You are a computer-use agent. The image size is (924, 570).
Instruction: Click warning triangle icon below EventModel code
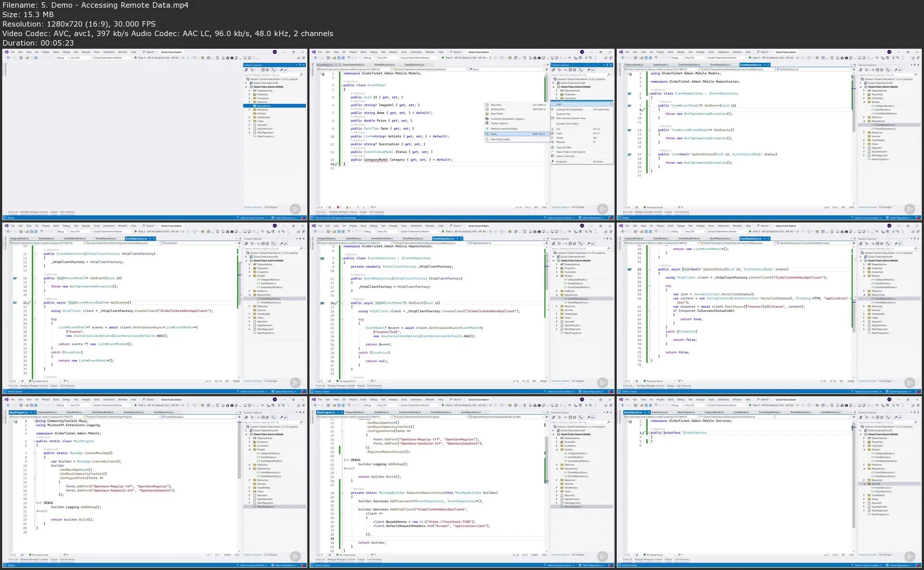348,207
